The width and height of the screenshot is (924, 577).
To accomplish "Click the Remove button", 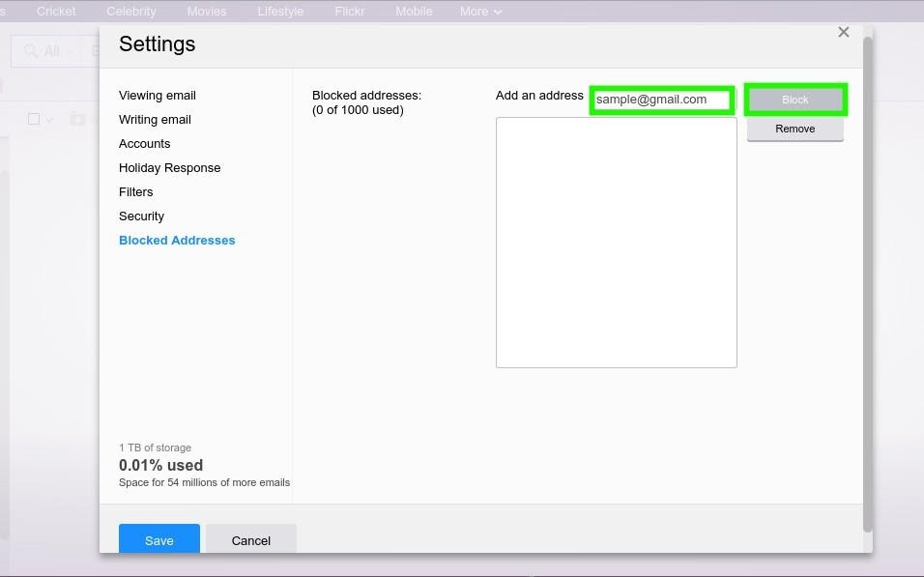I will pyautogui.click(x=794, y=128).
